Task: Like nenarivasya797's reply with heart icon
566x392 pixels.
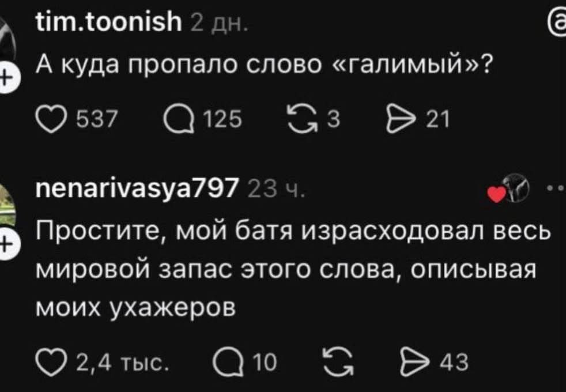Action: [x=51, y=363]
